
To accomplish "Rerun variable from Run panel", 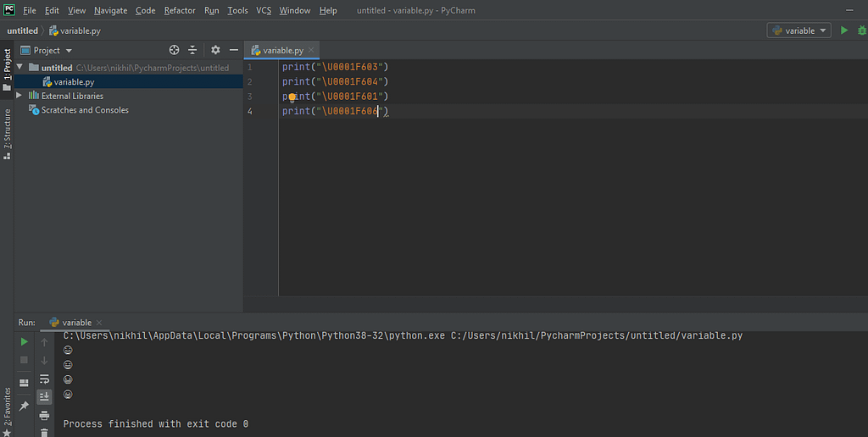I will 24,342.
